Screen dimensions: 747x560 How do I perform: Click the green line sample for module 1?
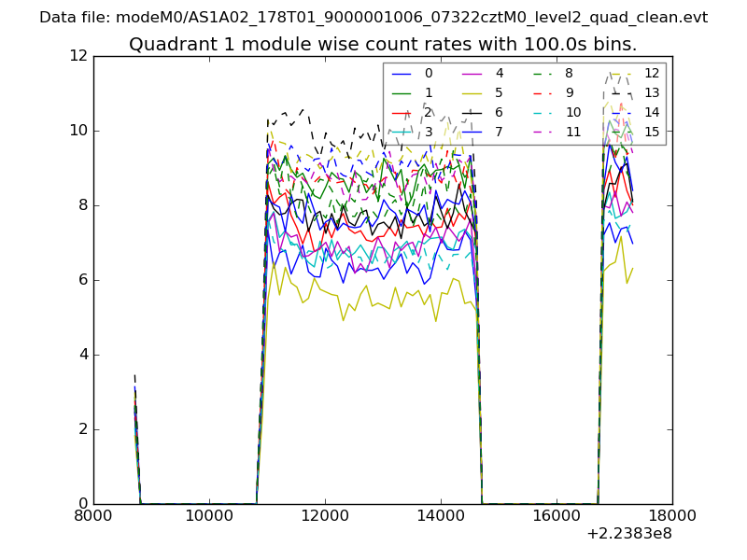(x=402, y=92)
